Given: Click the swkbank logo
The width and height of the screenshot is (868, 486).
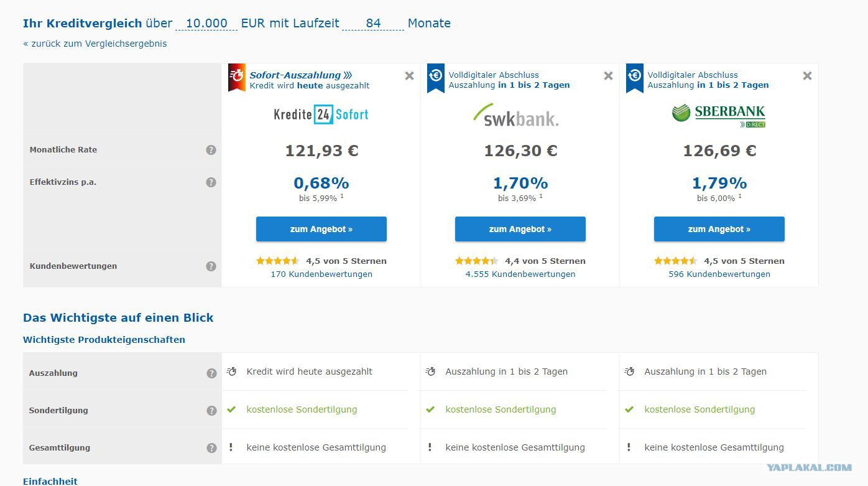Looking at the screenshot, I should [x=515, y=115].
